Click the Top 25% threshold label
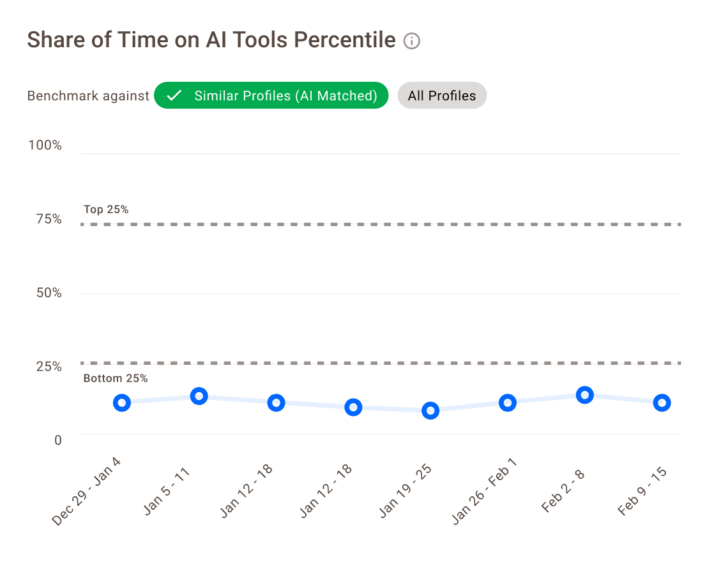Viewport: 728px width, 564px height. 106,210
